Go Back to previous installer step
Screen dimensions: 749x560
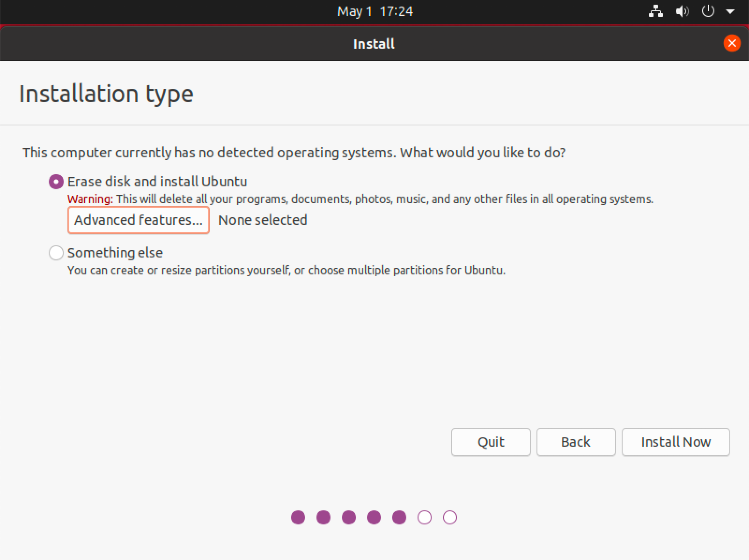[x=575, y=442]
